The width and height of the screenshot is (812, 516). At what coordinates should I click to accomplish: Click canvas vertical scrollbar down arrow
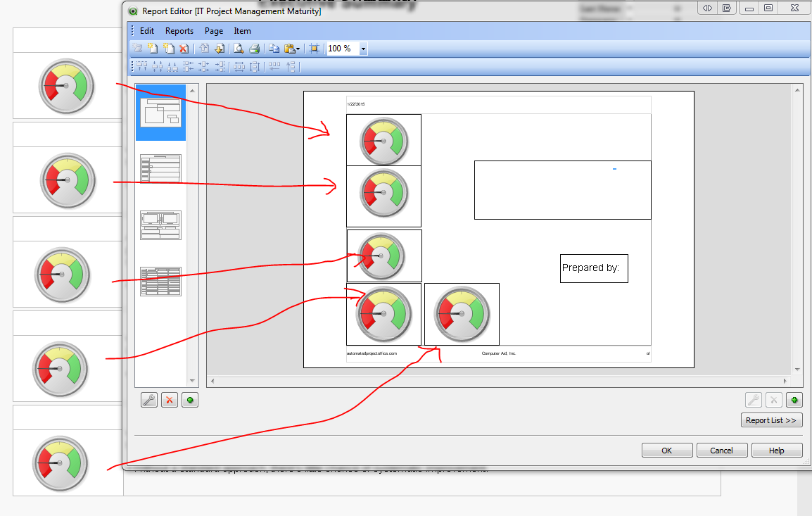[797, 370]
